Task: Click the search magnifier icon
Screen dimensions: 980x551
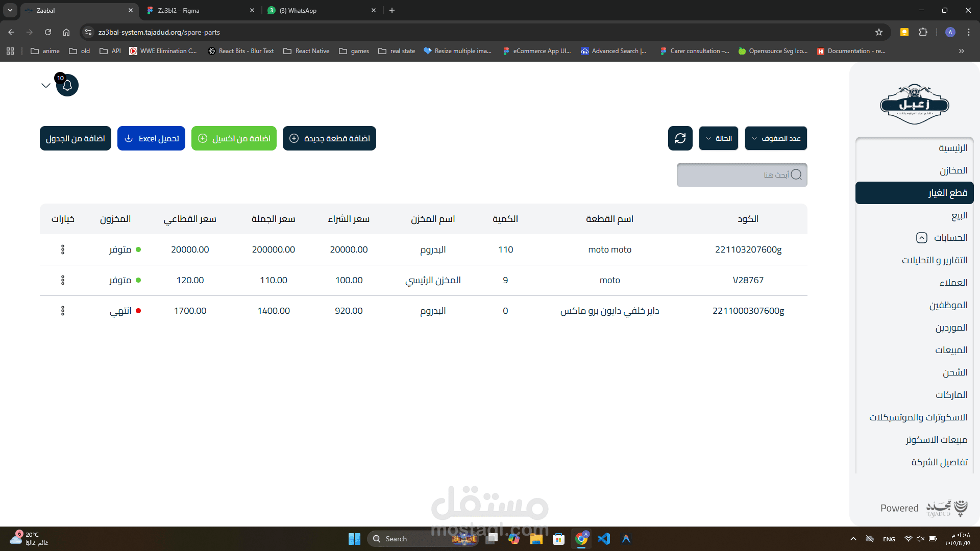Action: pos(796,175)
